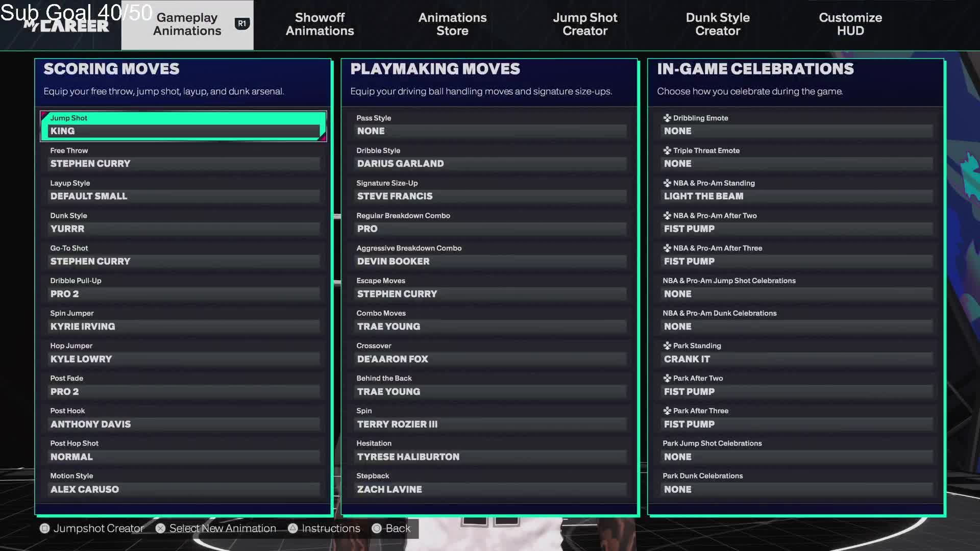This screenshot has width=980, height=551.
Task: Select Motion Style Alex Caruso row
Action: [183, 484]
